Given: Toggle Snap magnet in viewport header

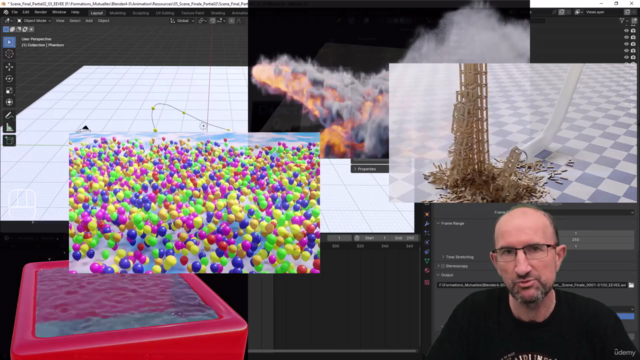Looking at the screenshot, I should pos(213,20).
